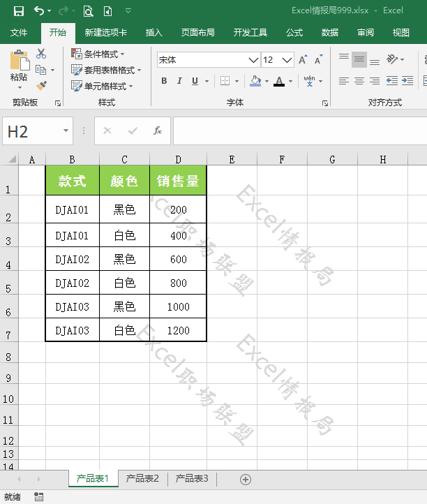Viewport: 427px width, 504px height.
Task: Click the Increase Font Size icon
Action: pos(303,60)
